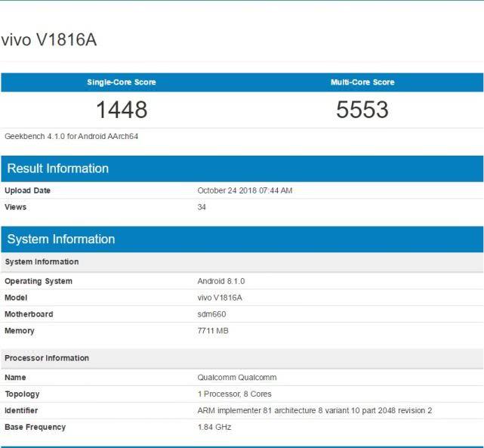The width and height of the screenshot is (484, 448).
Task: Click the Base Frequency label
Action: [35, 427]
